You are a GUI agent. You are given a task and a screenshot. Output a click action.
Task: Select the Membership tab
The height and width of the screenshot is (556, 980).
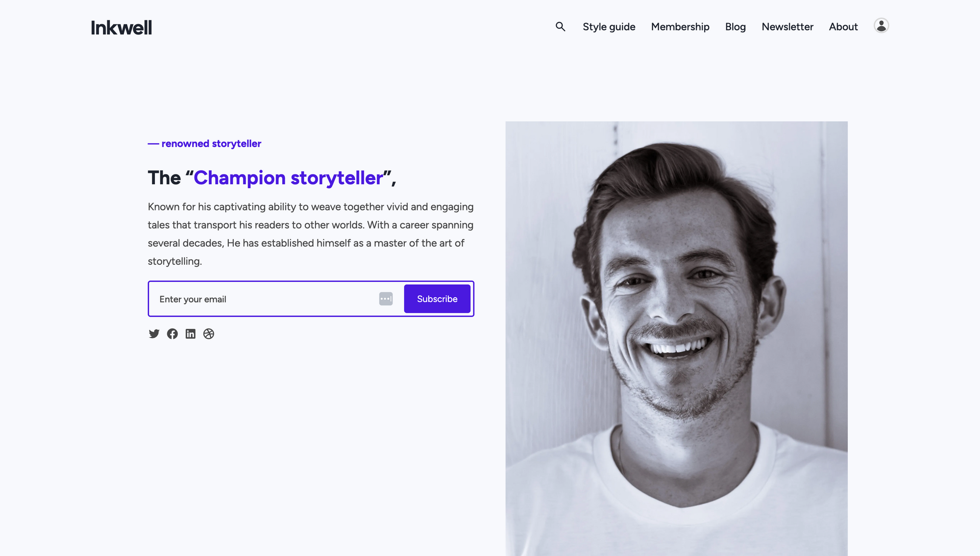coord(680,26)
